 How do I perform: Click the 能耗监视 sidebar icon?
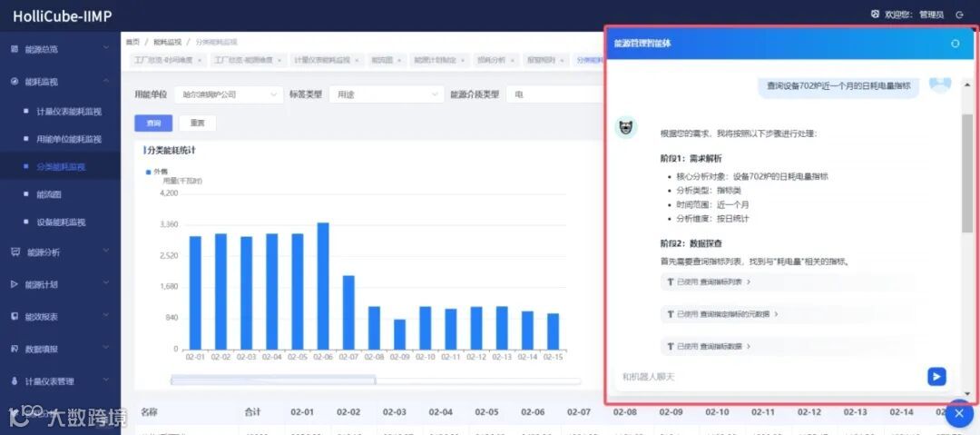click(x=15, y=82)
